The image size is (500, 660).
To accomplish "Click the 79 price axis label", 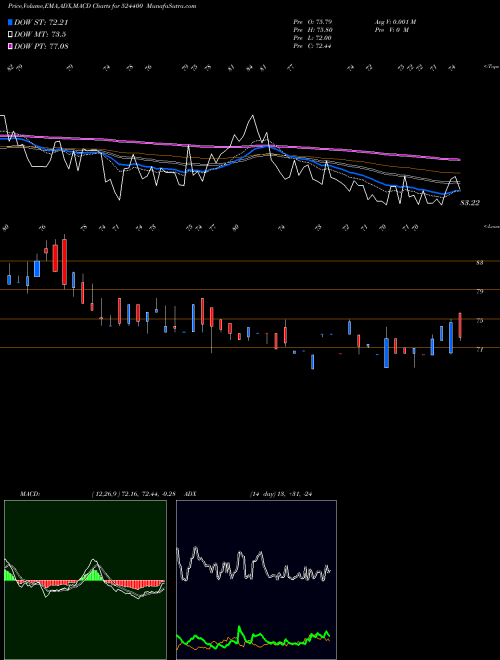I will (x=479, y=291).
